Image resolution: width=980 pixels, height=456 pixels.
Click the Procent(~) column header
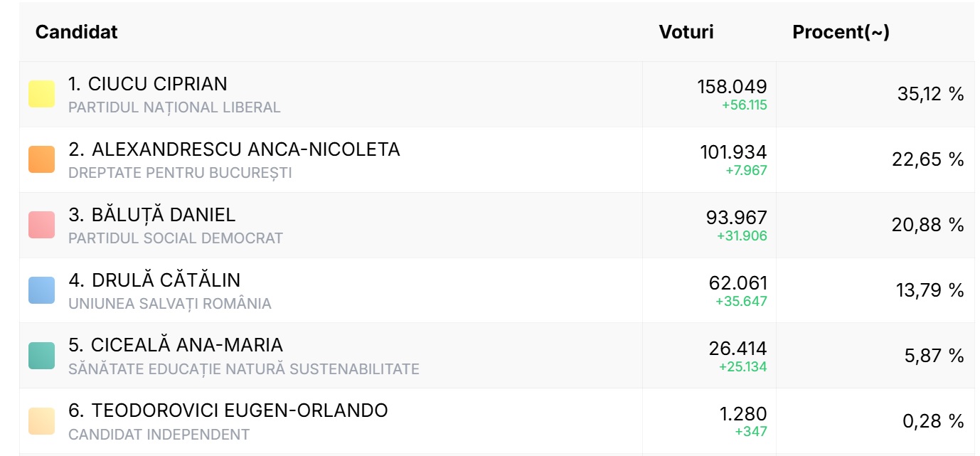[841, 32]
